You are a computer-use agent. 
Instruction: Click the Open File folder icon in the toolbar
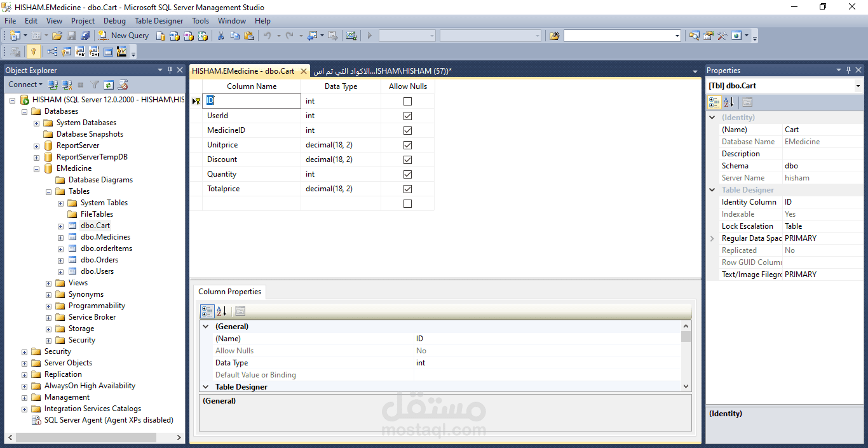tap(57, 36)
